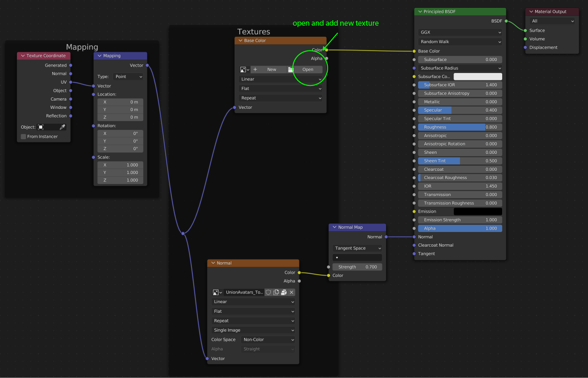The height and width of the screenshot is (378, 588).
Task: Click the Metallic 0.000 slider
Action: 460,102
